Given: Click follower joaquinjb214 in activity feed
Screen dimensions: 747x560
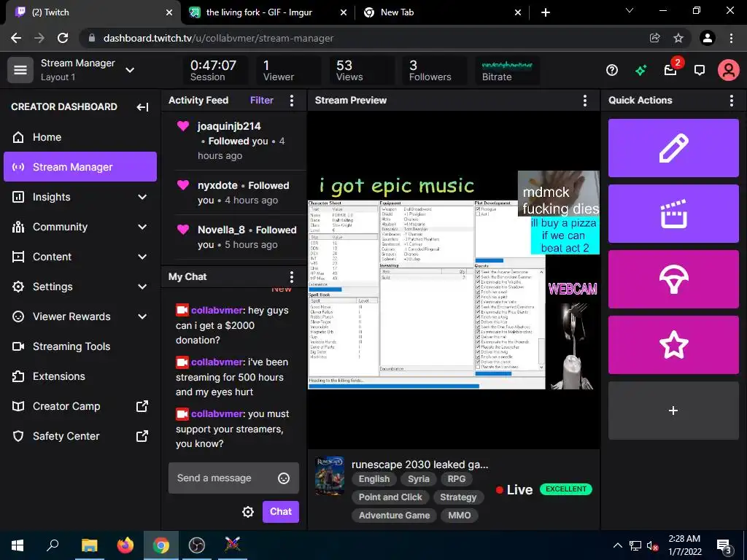Looking at the screenshot, I should 229,126.
